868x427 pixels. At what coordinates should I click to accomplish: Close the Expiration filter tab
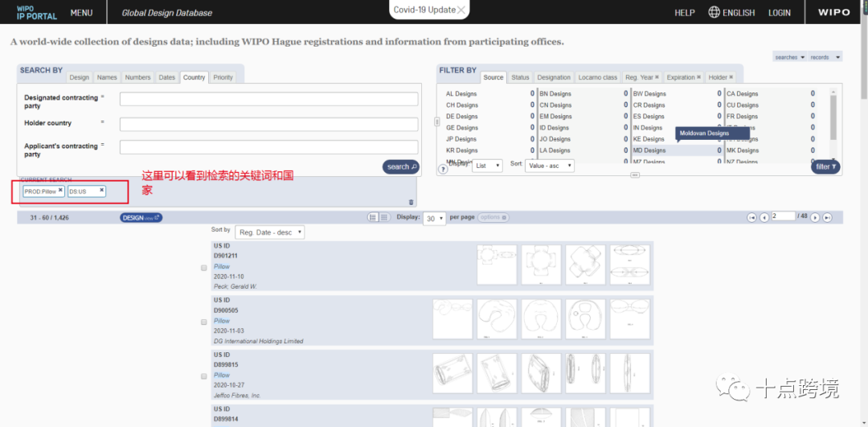pos(698,77)
